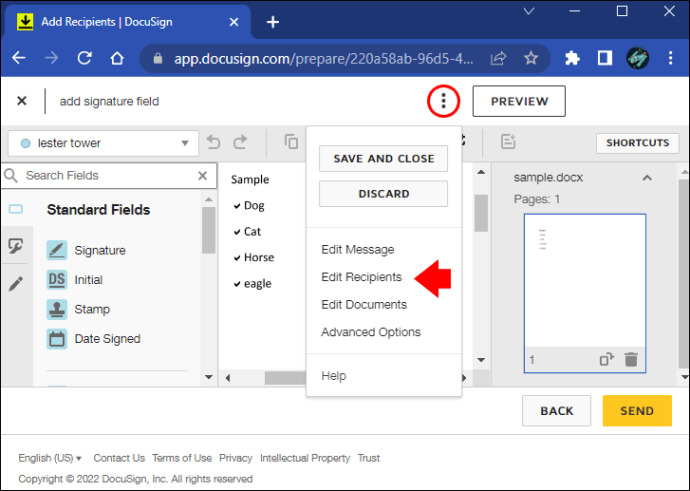Screen dimensions: 690x491
Task: Open the Contact Us link
Action: 119,458
